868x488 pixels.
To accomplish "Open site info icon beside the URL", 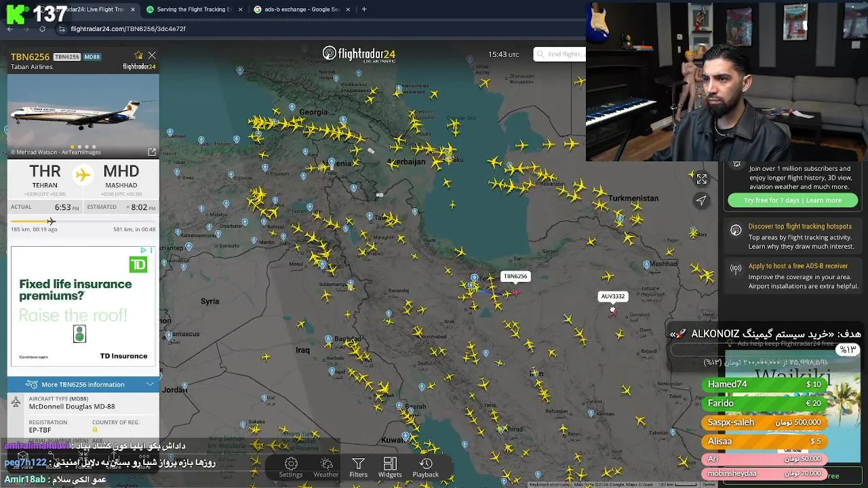I will 62,29.
